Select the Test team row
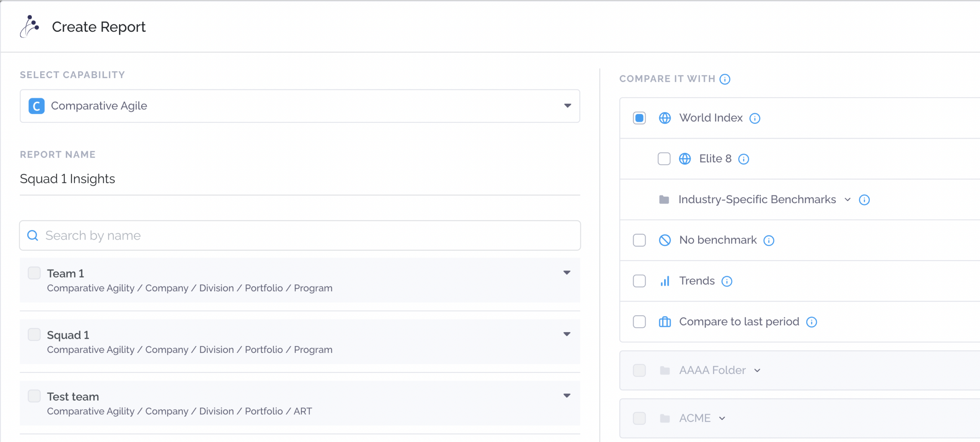Screen dimensions: 980x442 pos(73,397)
